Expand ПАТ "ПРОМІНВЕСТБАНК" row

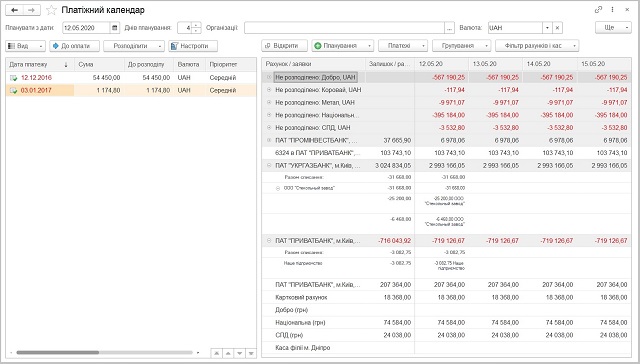click(x=269, y=140)
